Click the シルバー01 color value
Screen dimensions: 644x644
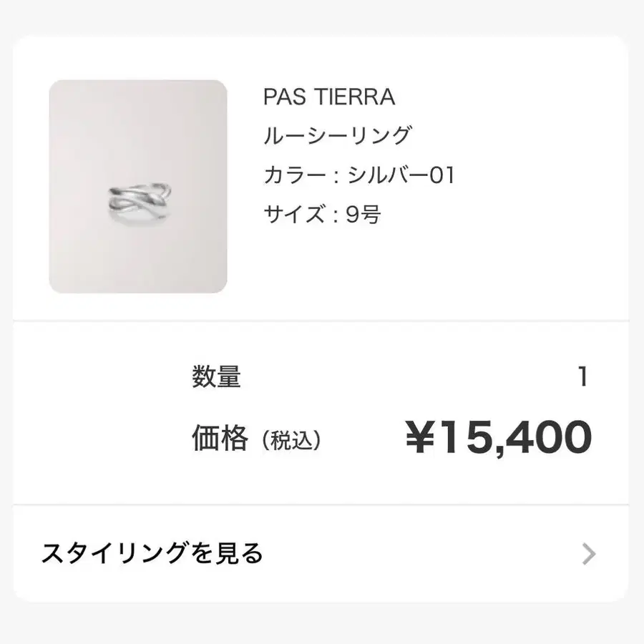[401, 175]
